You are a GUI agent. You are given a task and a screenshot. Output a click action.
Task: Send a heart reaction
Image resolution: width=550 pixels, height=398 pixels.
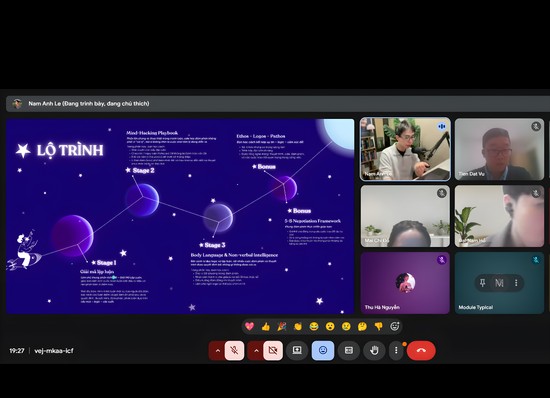point(249,326)
